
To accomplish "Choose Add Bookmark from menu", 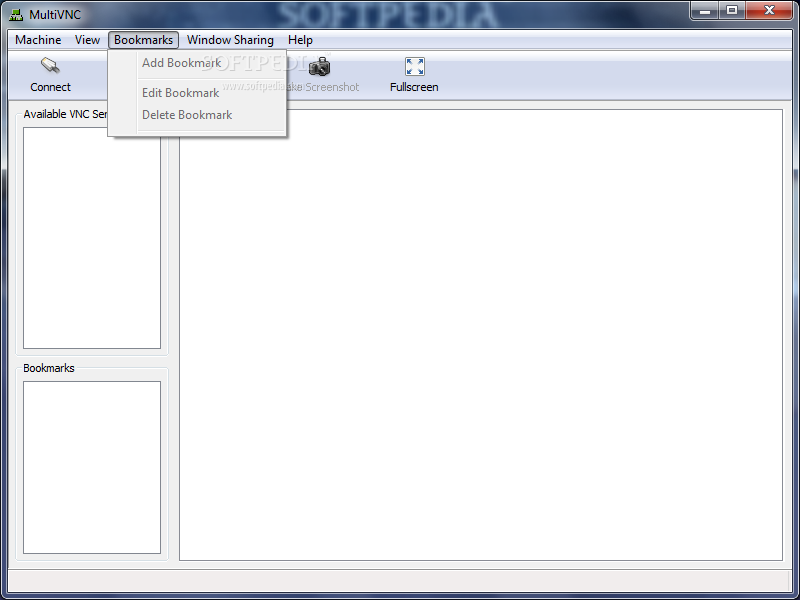I will pyautogui.click(x=197, y=63).
